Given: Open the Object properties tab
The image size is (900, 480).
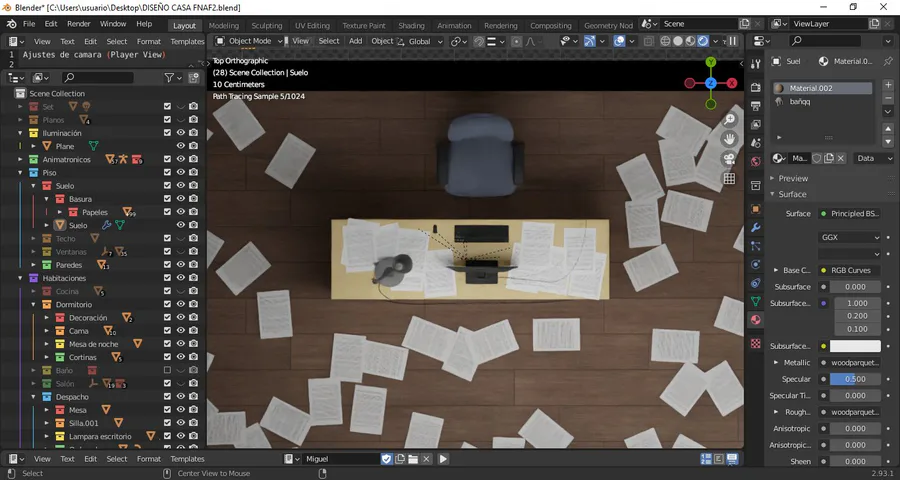Looking at the screenshot, I should [x=755, y=209].
